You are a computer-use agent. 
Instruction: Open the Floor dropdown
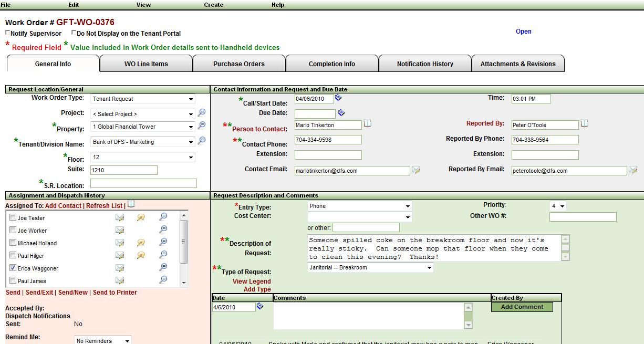click(x=143, y=157)
